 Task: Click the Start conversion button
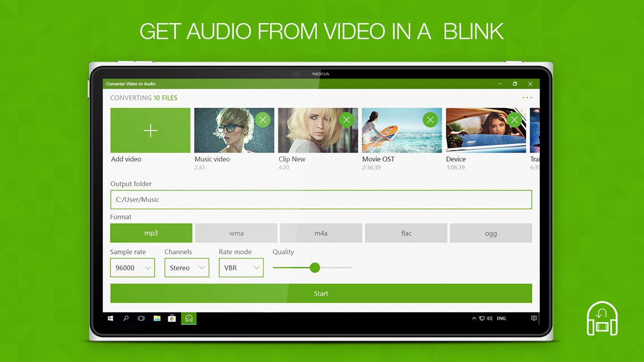click(x=321, y=293)
